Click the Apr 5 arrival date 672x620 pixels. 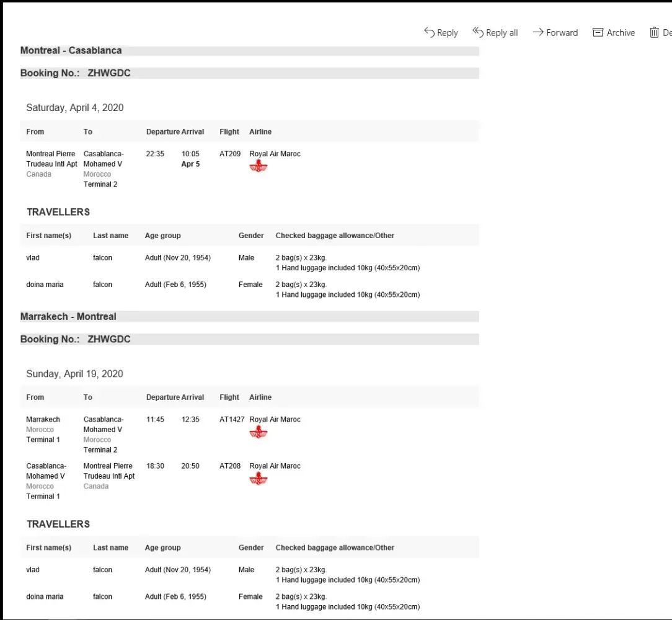pos(190,164)
